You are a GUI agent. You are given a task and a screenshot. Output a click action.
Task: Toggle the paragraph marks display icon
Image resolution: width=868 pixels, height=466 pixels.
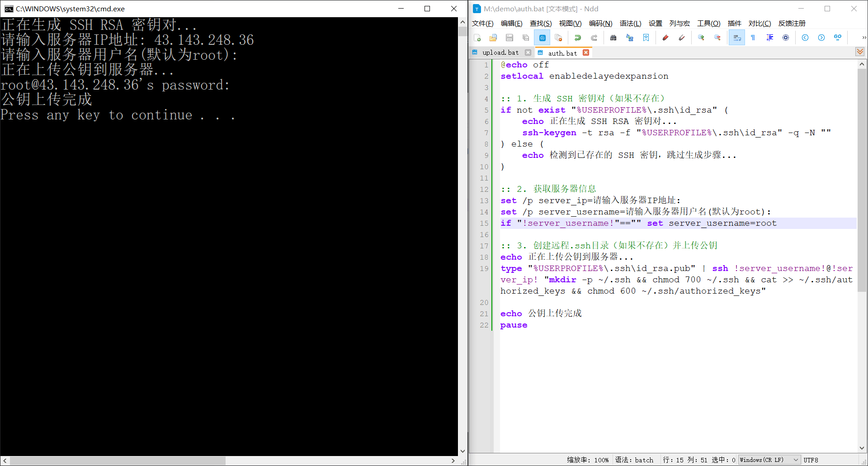(x=753, y=38)
